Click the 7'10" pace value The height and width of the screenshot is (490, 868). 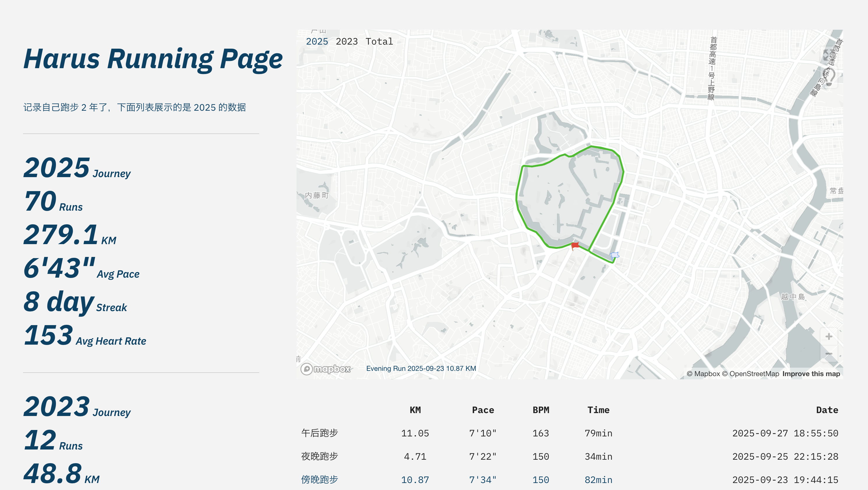click(x=483, y=433)
